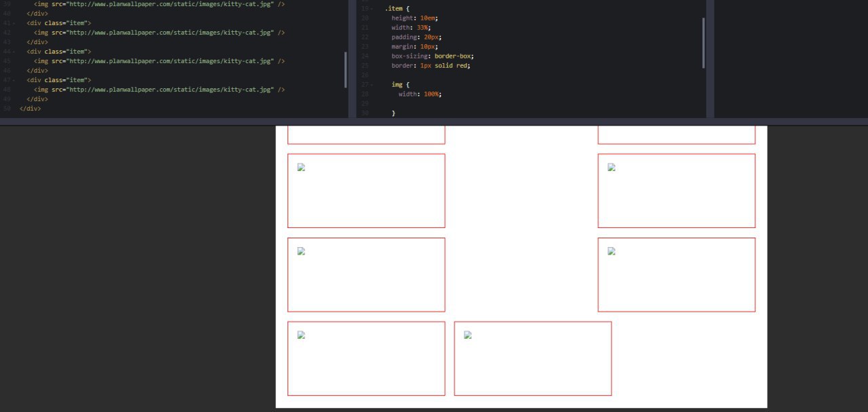Collapse the fold arrow at HTML line 47
The width and height of the screenshot is (868, 412).
click(x=14, y=80)
